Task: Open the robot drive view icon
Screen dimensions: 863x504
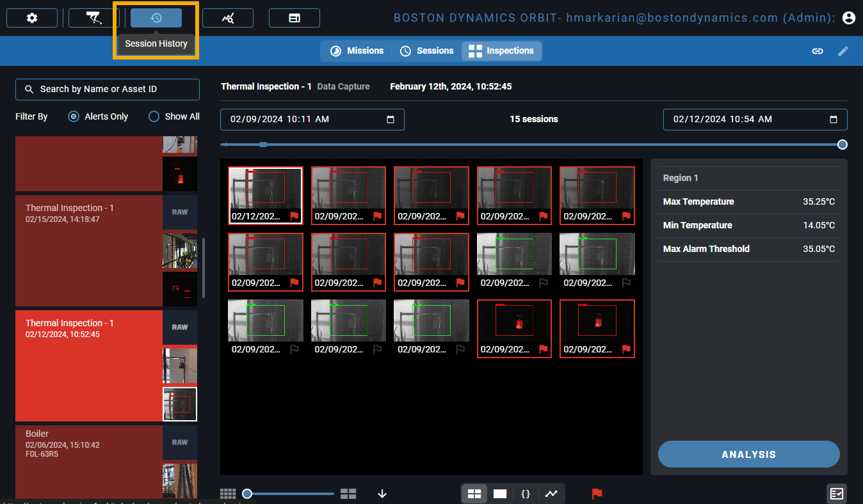Action: pyautogui.click(x=94, y=18)
